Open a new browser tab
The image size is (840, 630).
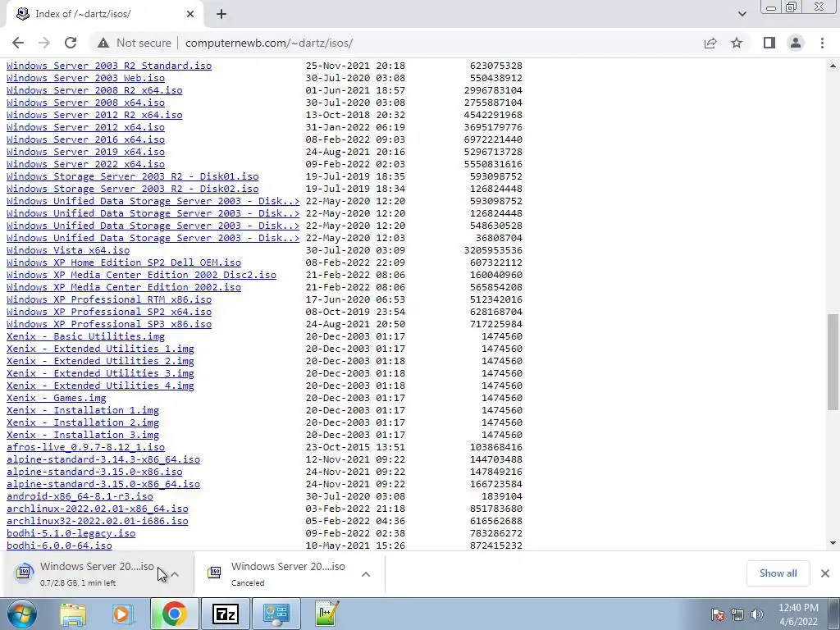(x=221, y=14)
